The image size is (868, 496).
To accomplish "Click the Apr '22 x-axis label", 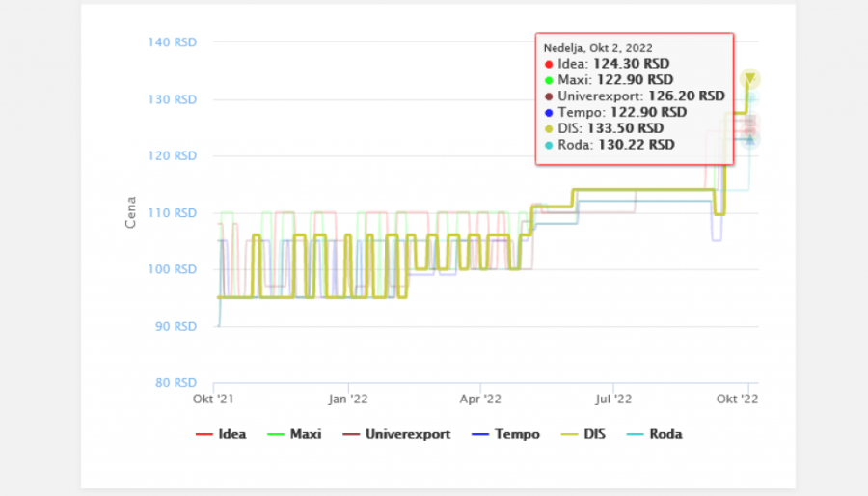I will 479,398.
